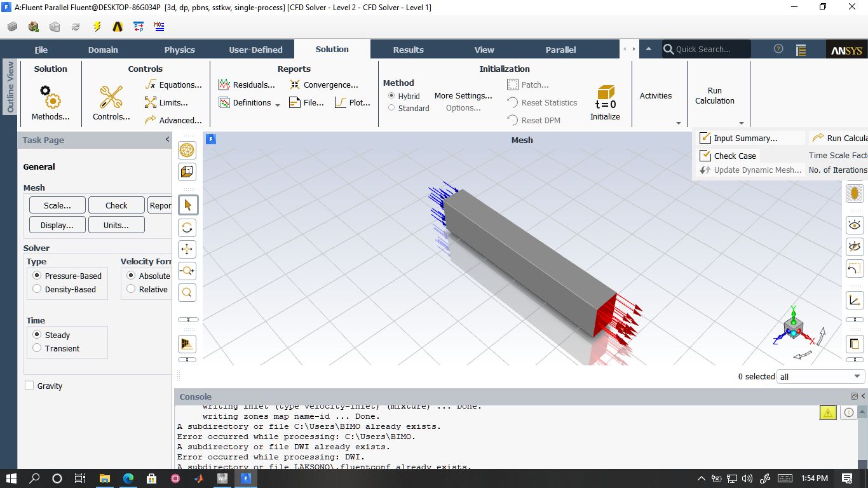The image size is (868, 488).
Task: Click the Units... button
Action: [x=116, y=225]
